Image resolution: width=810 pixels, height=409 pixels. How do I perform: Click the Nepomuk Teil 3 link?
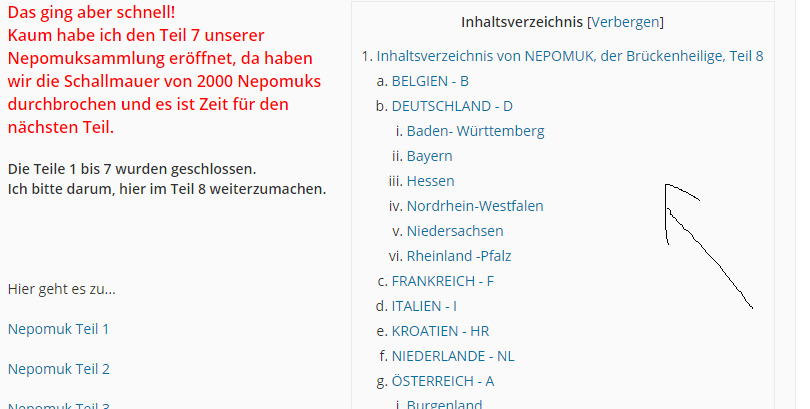pos(58,405)
